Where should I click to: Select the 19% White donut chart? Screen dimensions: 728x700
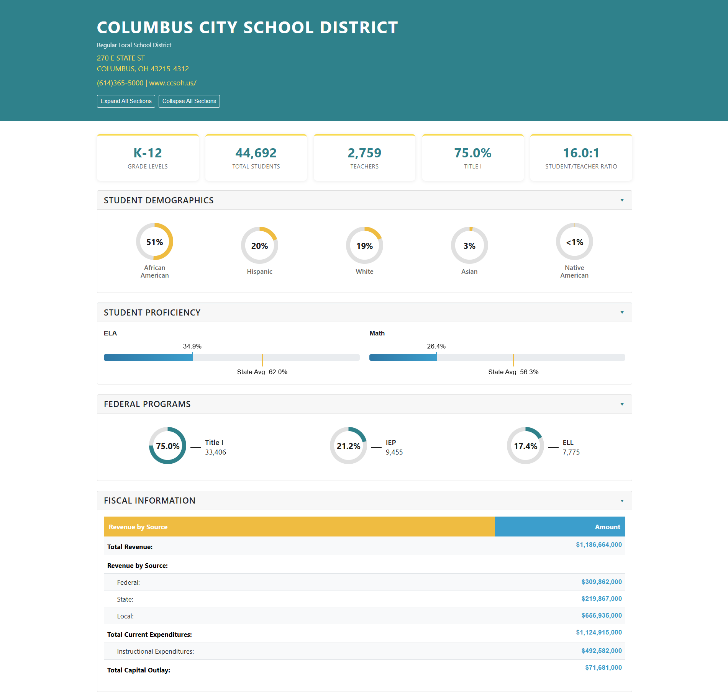(x=365, y=245)
